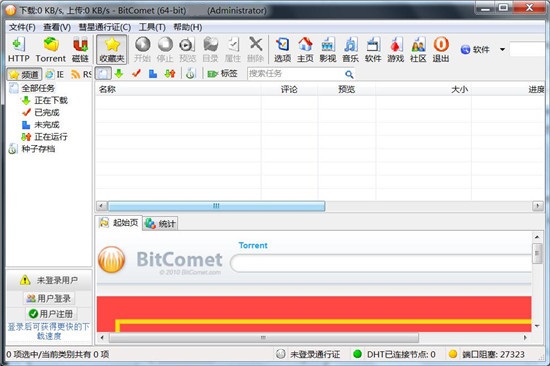
Task: Expand the 软件 search engine dropdown arrow
Action: pyautogui.click(x=502, y=49)
